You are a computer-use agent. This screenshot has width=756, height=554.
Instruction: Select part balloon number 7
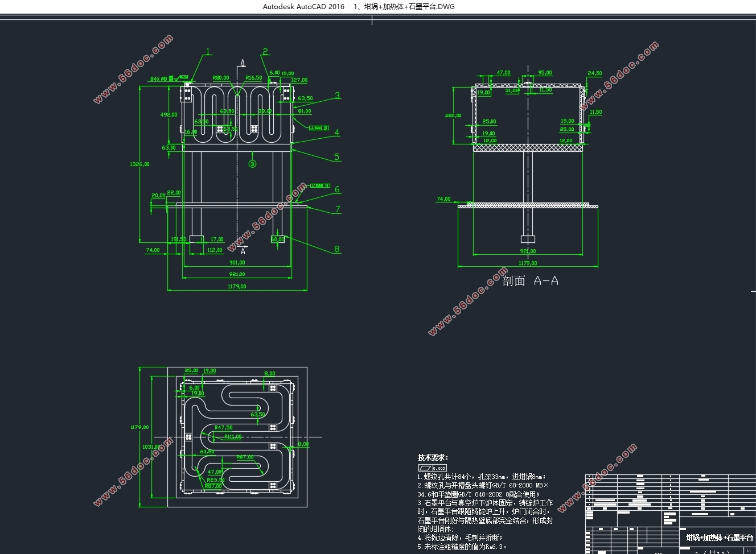pos(338,209)
